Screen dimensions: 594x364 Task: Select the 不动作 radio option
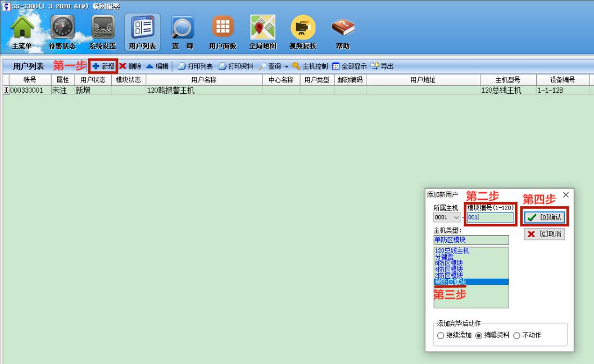[516, 335]
